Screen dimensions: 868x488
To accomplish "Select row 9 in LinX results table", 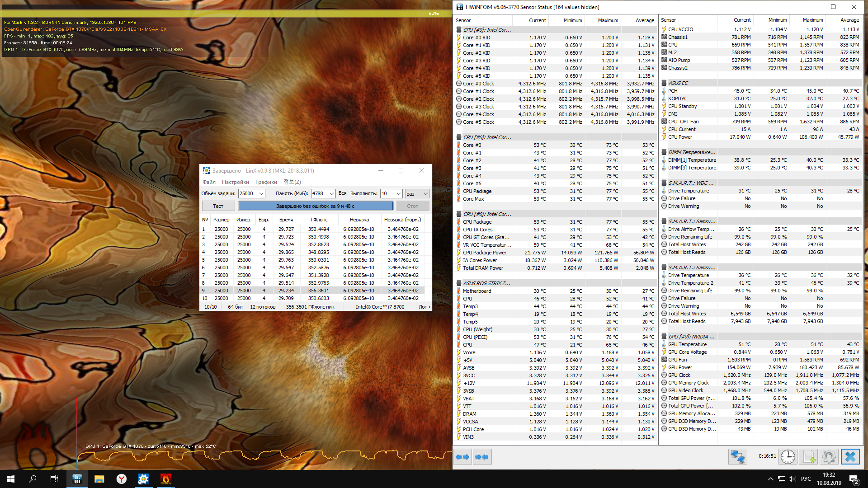I will (x=312, y=291).
